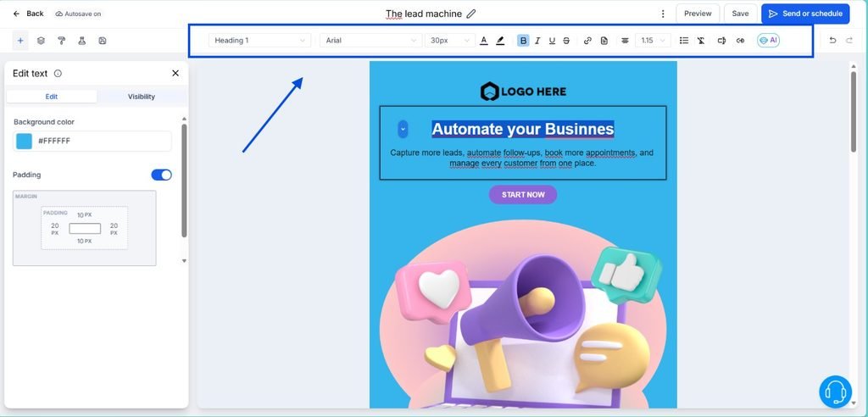Click the bullet list icon
This screenshot has height=417, width=868.
point(684,41)
